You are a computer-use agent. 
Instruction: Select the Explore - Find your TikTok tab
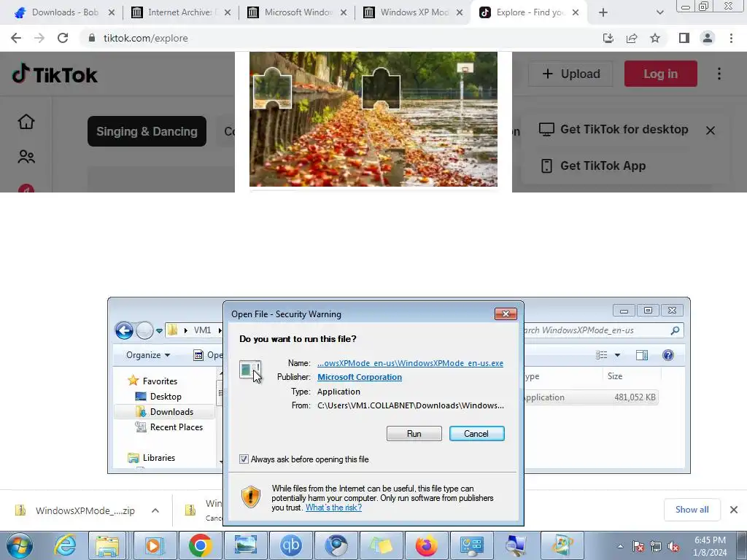(529, 12)
